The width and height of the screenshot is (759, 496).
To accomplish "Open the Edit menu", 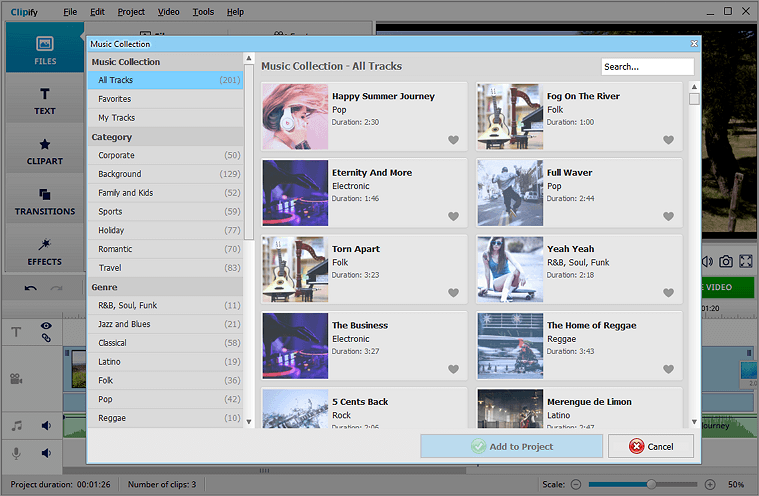I will point(97,12).
